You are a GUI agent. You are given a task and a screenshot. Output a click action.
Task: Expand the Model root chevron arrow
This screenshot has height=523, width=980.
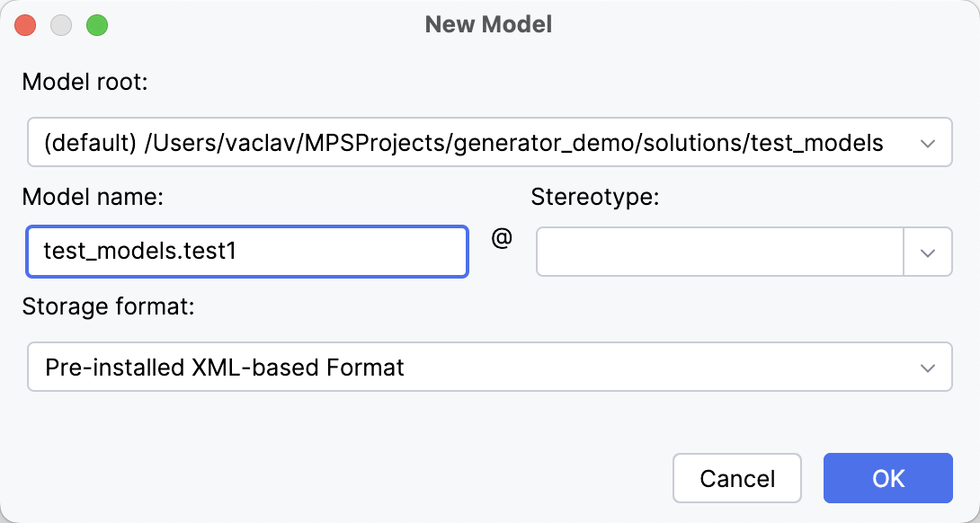click(927, 143)
